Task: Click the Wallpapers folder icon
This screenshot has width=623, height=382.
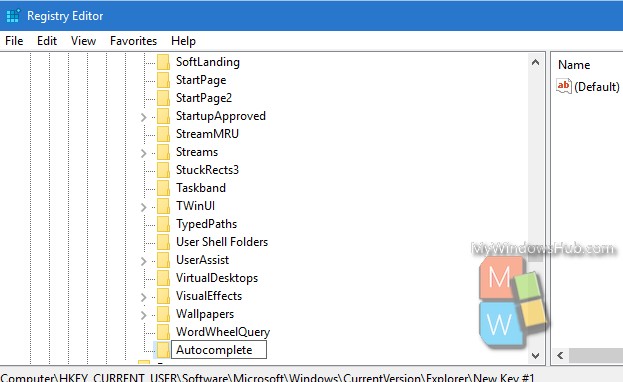Action: click(x=163, y=314)
